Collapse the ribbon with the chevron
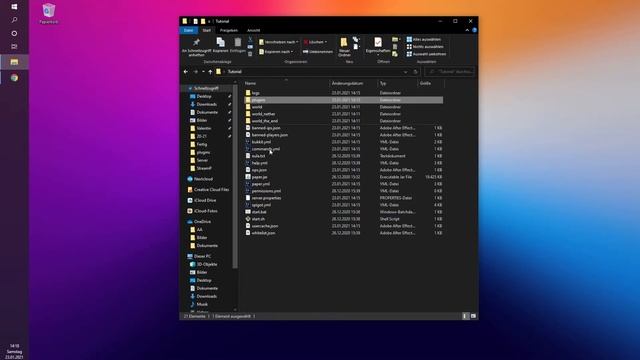640x360 pixels. [x=467, y=30]
